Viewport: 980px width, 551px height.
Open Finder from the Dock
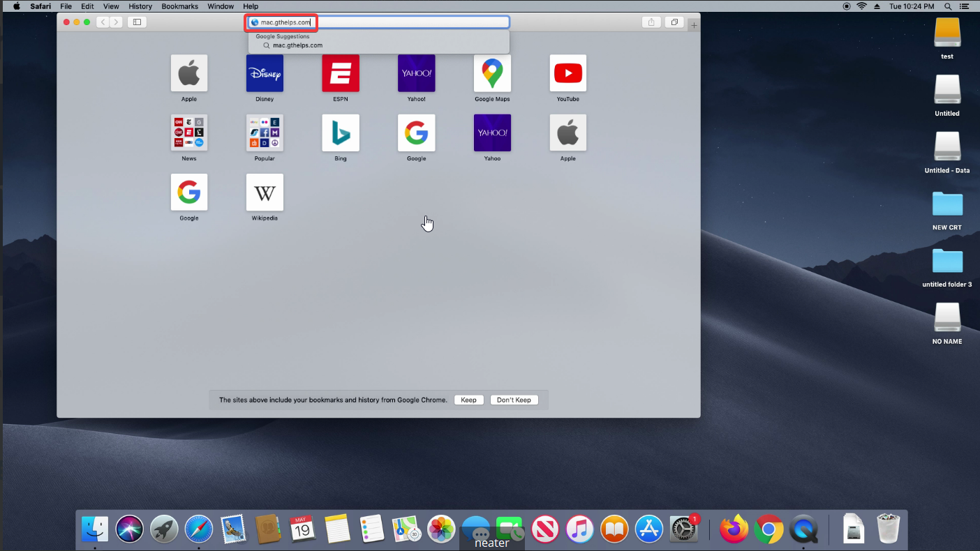95,530
